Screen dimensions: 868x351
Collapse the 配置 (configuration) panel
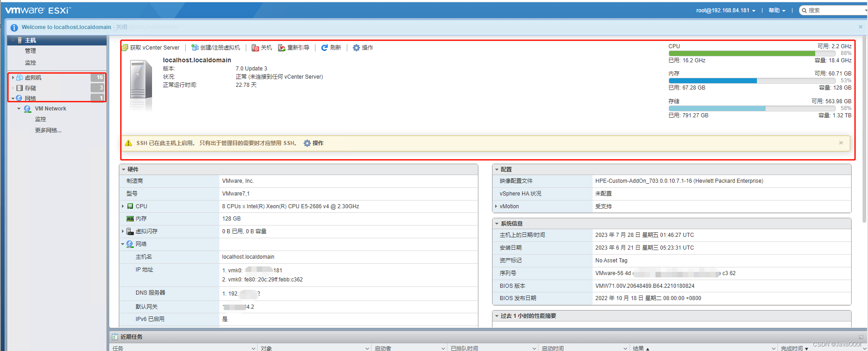[497, 170]
